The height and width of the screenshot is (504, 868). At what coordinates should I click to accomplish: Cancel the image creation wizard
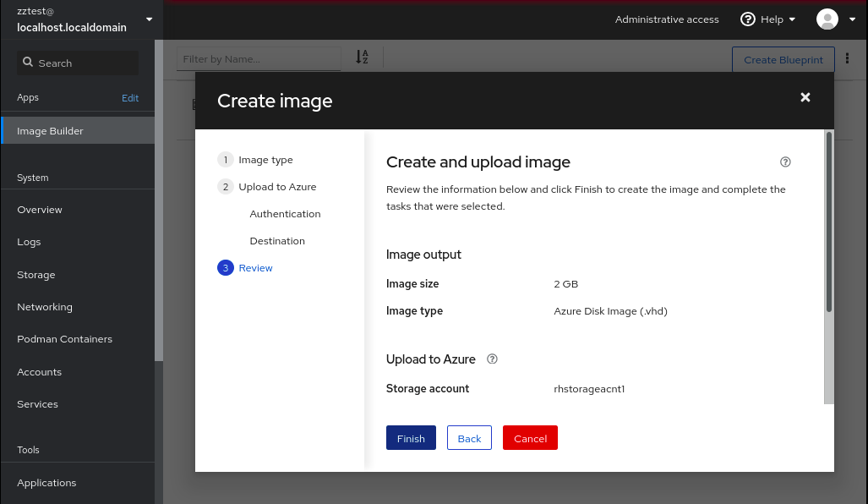tap(530, 438)
